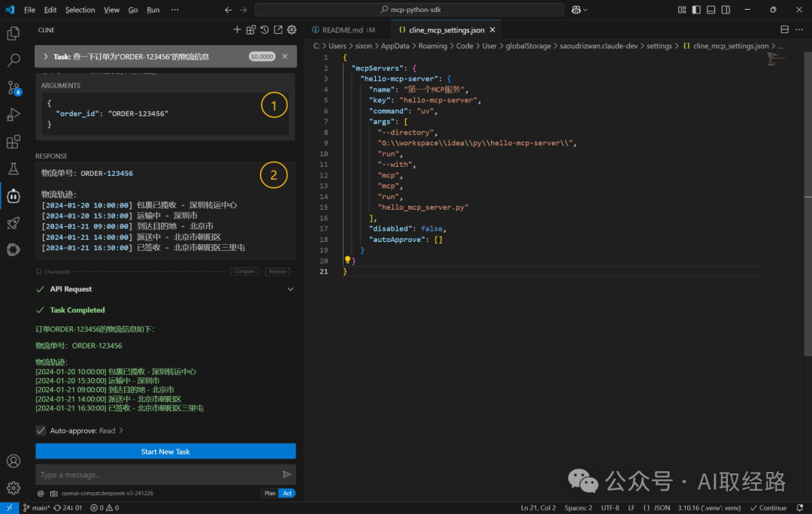Open Cline MCP Servers panel icon

coord(251,30)
